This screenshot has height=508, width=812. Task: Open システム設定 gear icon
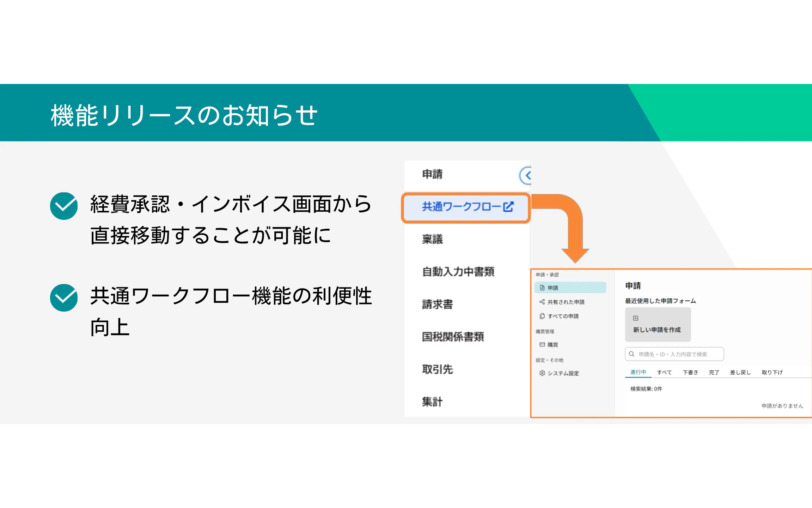click(542, 373)
